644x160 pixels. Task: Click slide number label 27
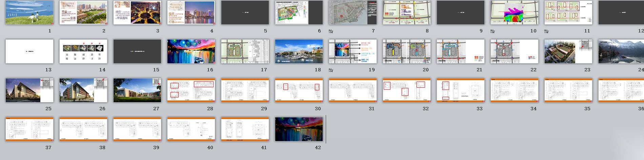(x=156, y=109)
